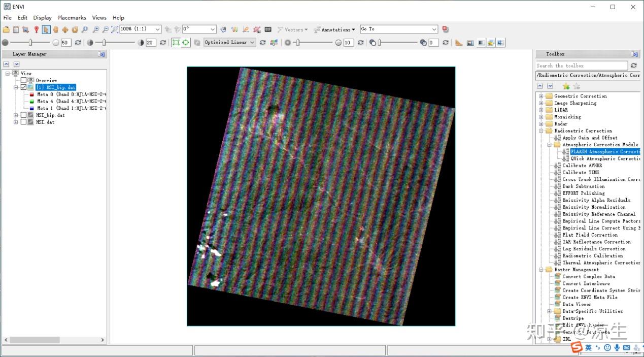Expand the Geometric Correction folder

541,96
